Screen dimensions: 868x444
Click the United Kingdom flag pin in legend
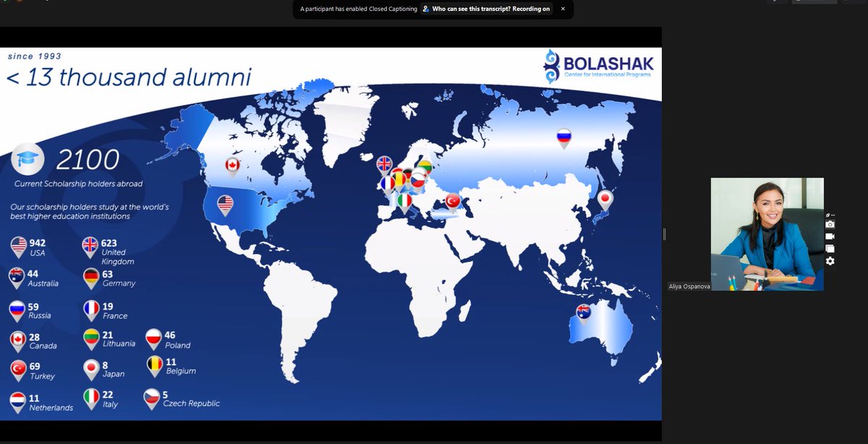click(90, 247)
